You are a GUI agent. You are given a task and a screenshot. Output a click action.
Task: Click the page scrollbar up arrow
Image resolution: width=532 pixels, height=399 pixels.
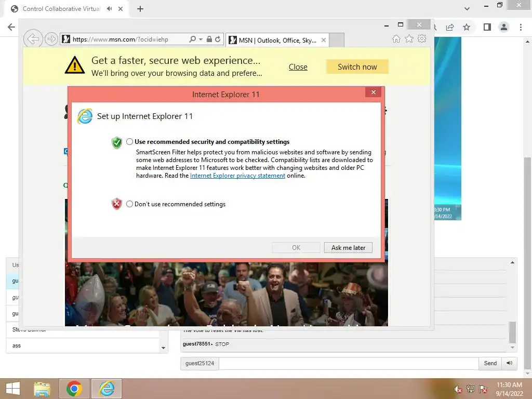pyautogui.click(x=528, y=42)
